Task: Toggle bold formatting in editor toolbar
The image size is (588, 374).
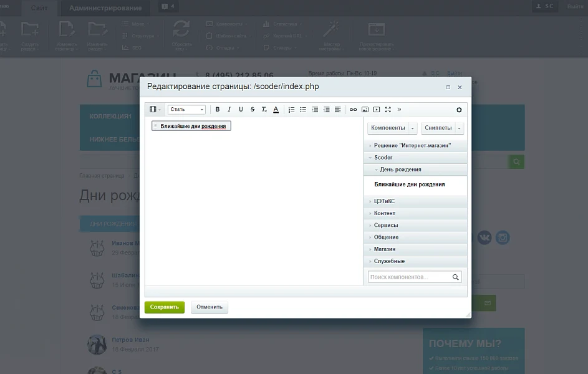Action: [x=218, y=110]
